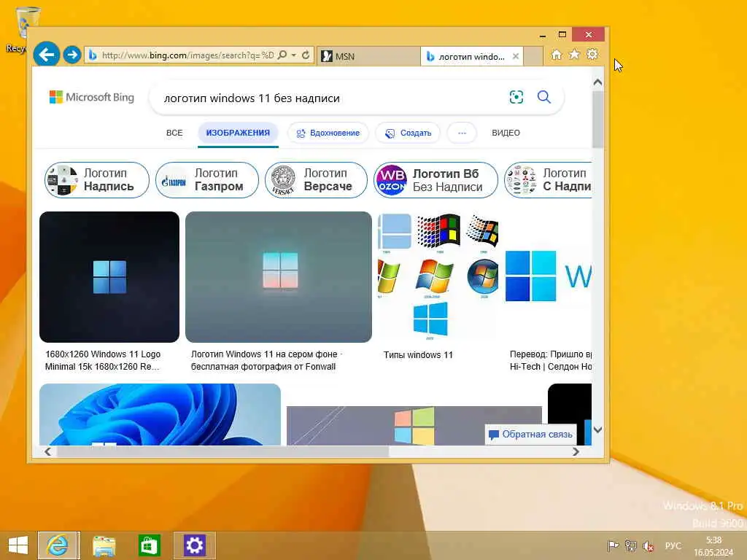
Task: Open the Windows logo history collage image
Action: tap(438, 276)
